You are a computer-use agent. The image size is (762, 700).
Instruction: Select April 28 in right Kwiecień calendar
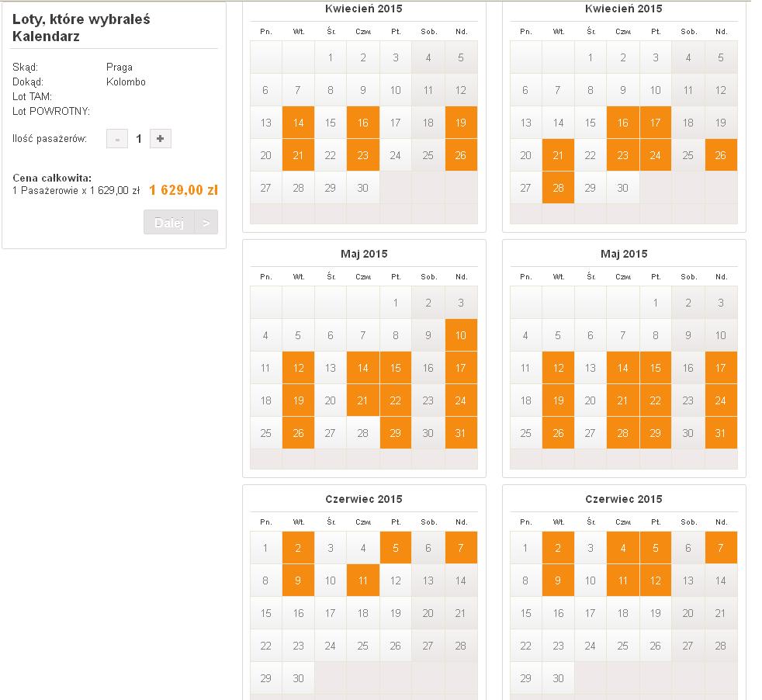pos(559,188)
